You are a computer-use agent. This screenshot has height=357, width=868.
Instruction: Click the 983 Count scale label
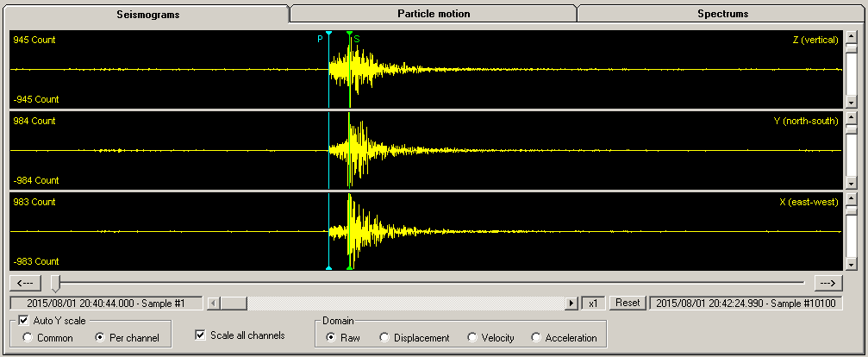coord(34,202)
